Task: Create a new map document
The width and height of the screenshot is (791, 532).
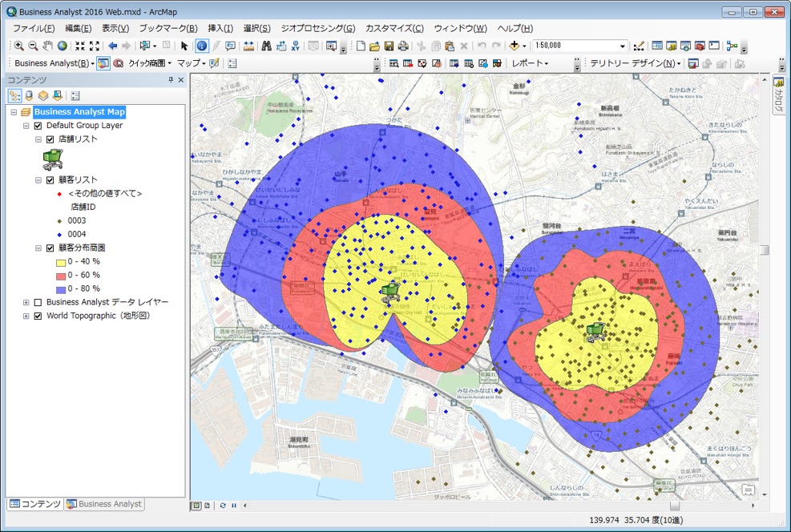Action: (x=360, y=46)
